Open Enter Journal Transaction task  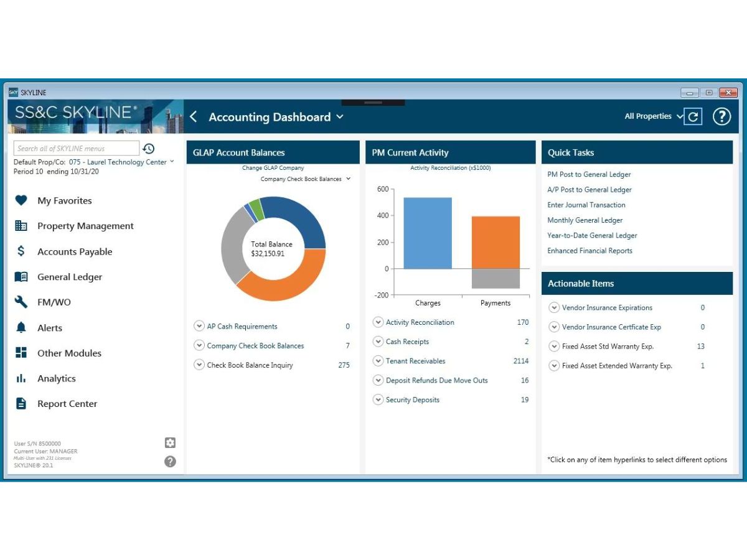pos(586,205)
